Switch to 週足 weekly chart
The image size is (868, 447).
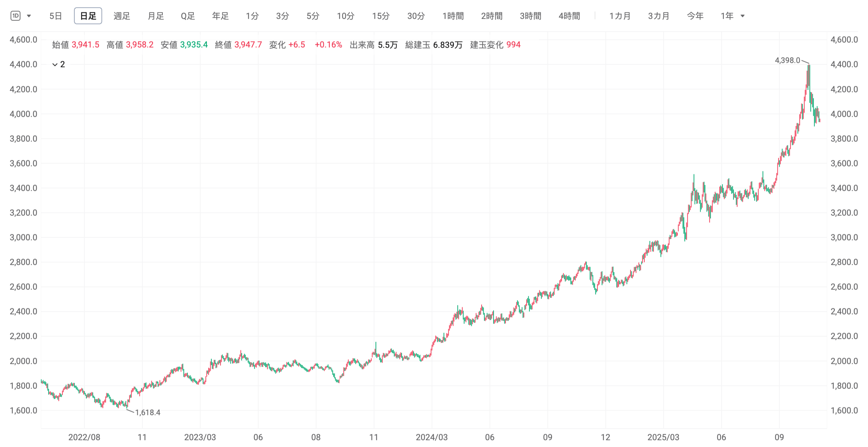122,16
